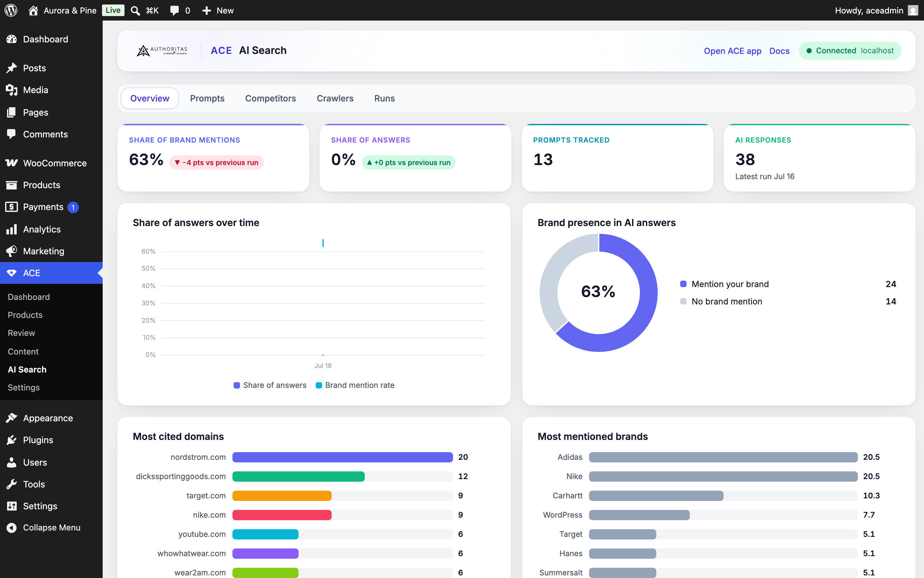Click the comments bubble icon in admin bar
Viewport: 924px width, 578px height.
175,10
